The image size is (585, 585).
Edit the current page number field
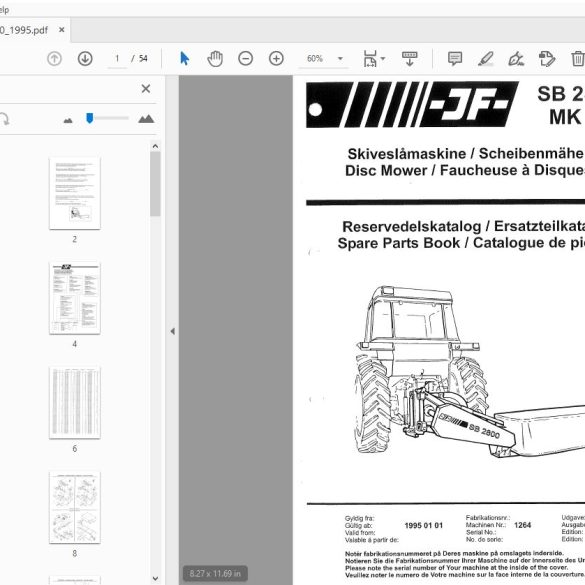point(117,59)
